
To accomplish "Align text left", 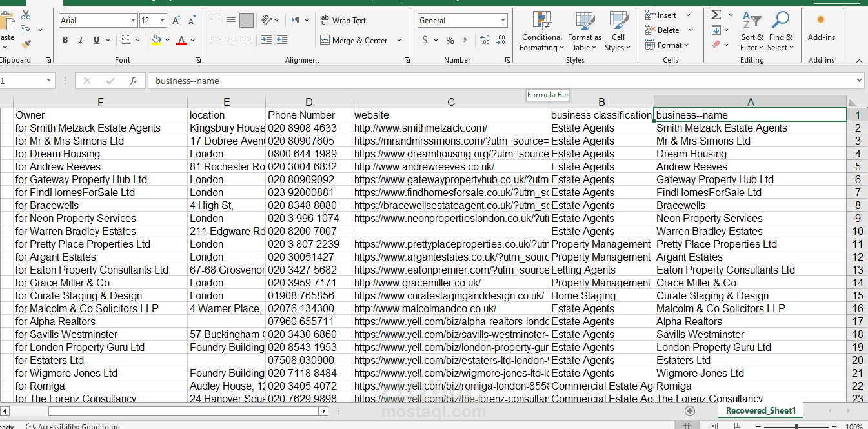I will click(216, 40).
